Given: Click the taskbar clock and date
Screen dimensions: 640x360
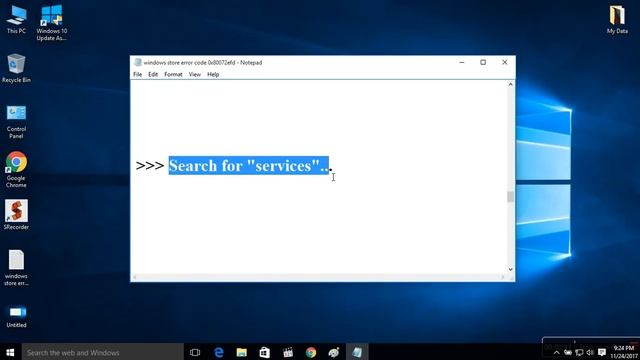Looking at the screenshot, I should [x=624, y=352].
